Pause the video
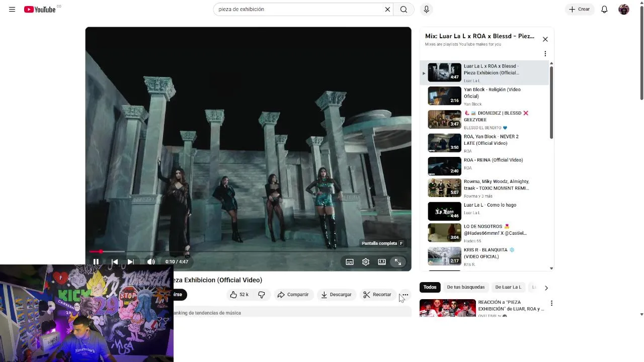The height and width of the screenshot is (362, 644). click(x=96, y=262)
